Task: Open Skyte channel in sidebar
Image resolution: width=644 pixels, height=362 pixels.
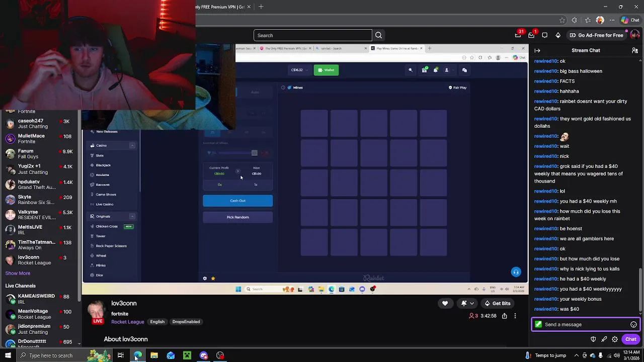Action: click(x=40, y=200)
